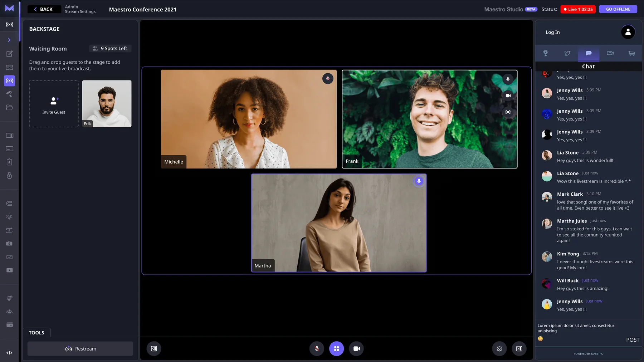Screen dimensions: 644x362
Task: Open the four-panel grid icon in sidebar
Action: click(x=9, y=67)
